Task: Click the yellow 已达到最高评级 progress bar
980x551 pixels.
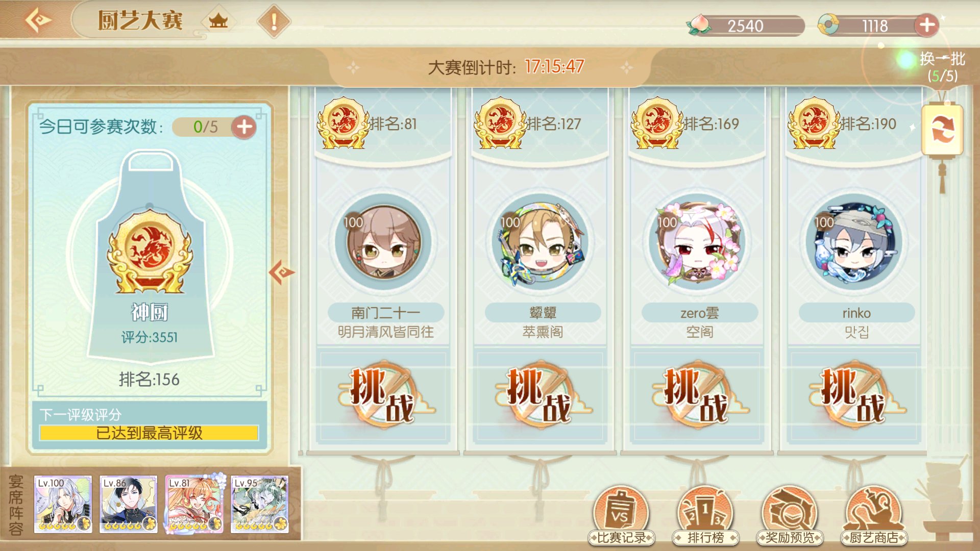Action: point(149,433)
